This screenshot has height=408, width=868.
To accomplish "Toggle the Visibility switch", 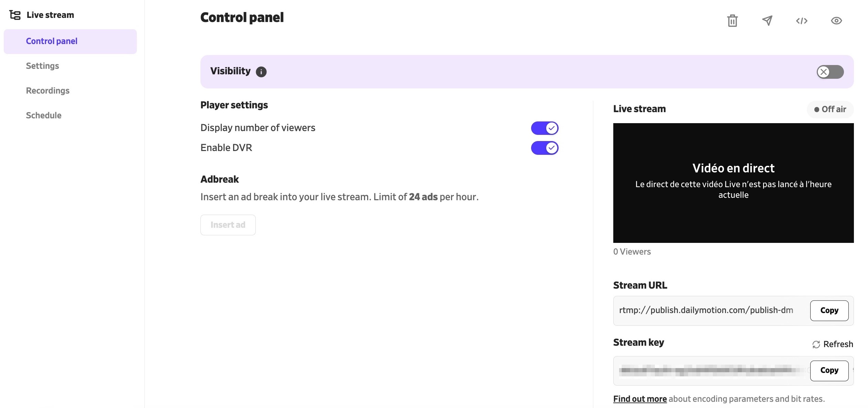I will point(830,72).
